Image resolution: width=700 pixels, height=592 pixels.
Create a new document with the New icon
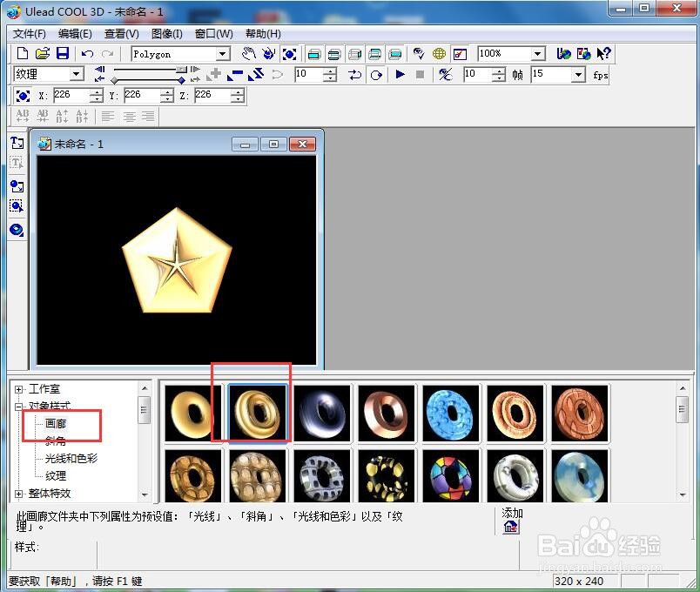point(23,54)
